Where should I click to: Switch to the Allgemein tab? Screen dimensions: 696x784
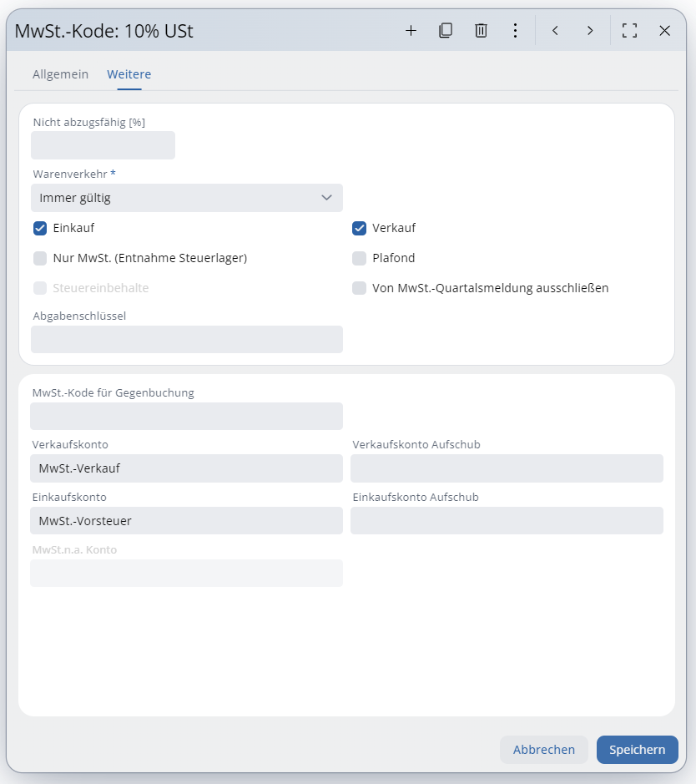[60, 74]
